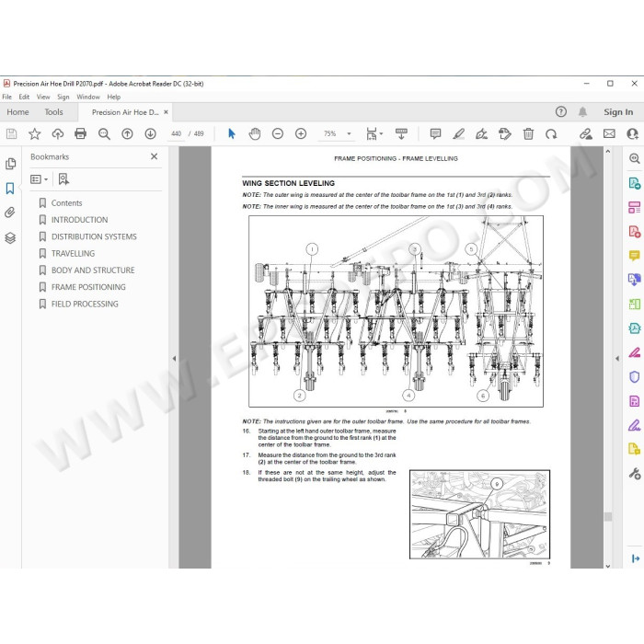644x644 pixels.
Task: Open the notifications bell
Action: 582,111
